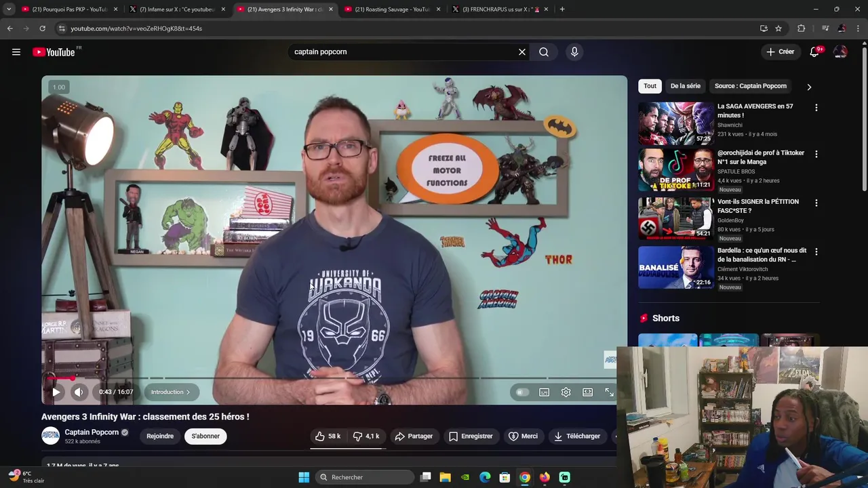Select the Source : Captain Popcorn chip
The height and width of the screenshot is (488, 868).
click(751, 86)
